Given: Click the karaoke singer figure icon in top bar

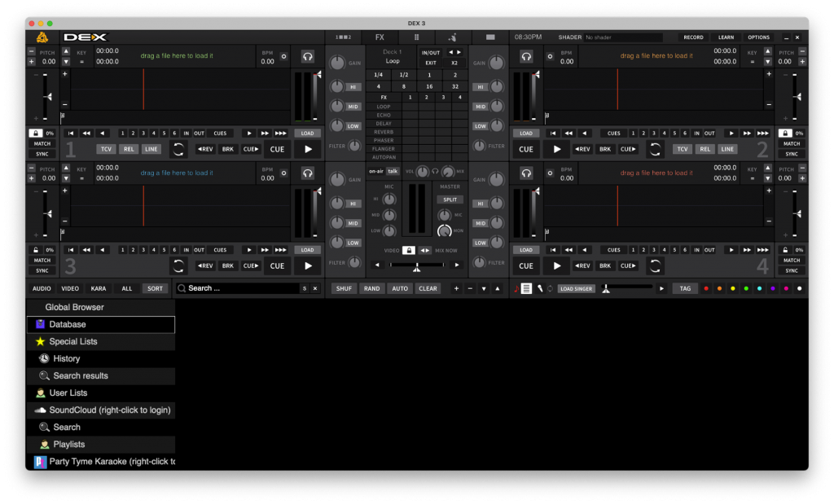Looking at the screenshot, I should [453, 37].
